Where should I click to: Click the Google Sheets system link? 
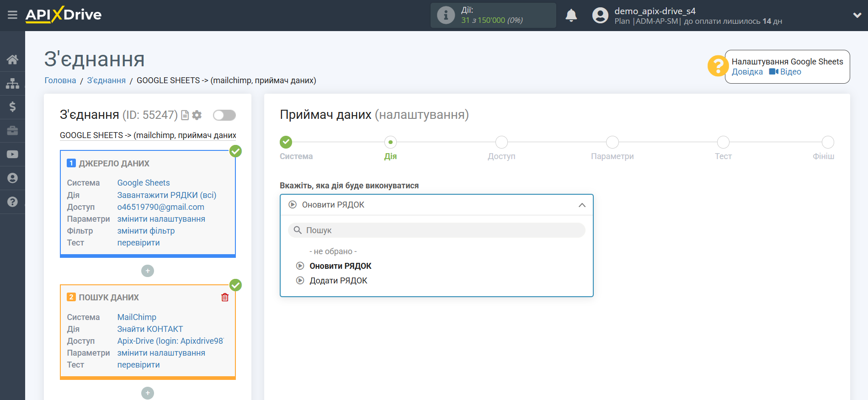point(143,183)
